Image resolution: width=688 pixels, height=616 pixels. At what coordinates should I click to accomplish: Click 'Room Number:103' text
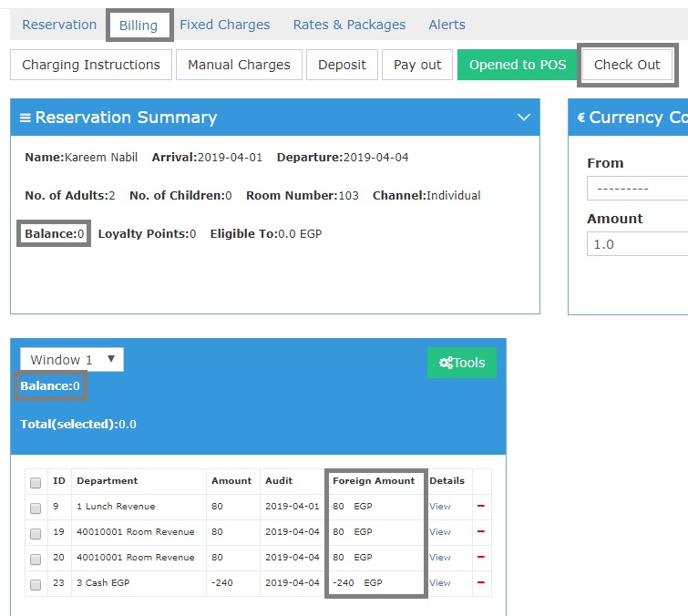pyautogui.click(x=303, y=195)
